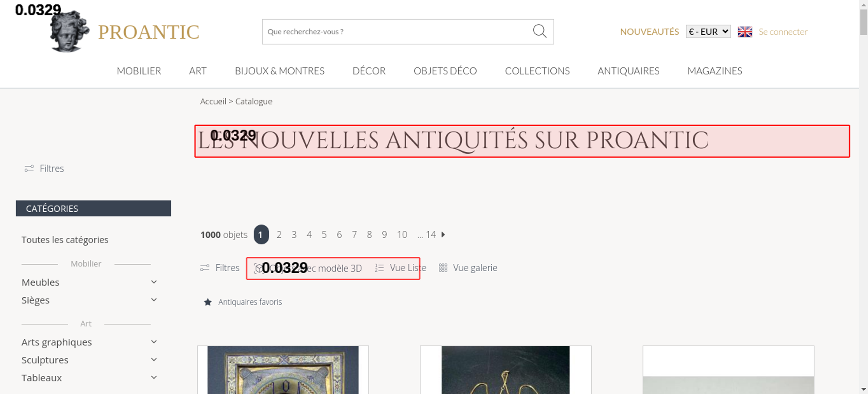Switch to Vue galerie grid view
868x394 pixels.
468,268
